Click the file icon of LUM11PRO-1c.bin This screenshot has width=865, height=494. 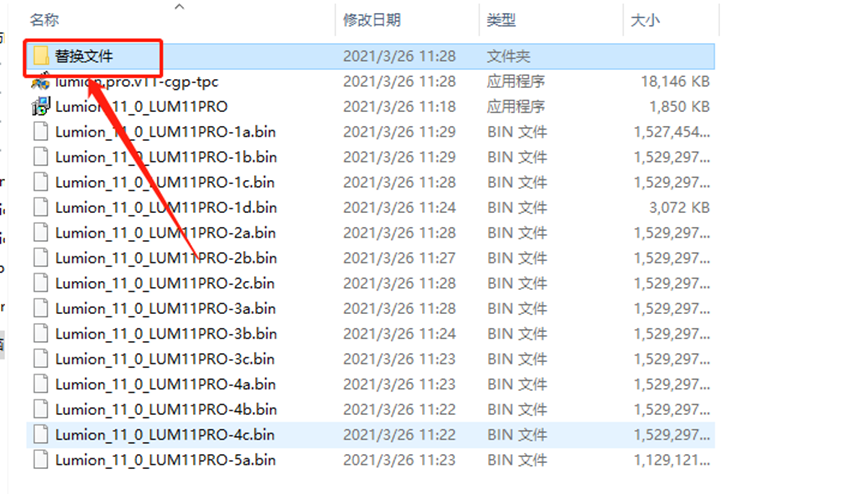[41, 182]
